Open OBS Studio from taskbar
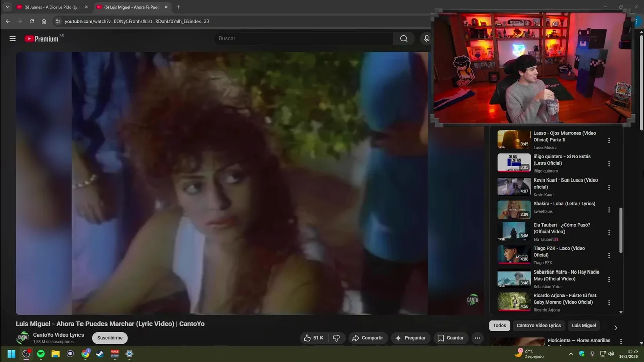Viewport: 644px width, 362px height. click(x=26, y=354)
